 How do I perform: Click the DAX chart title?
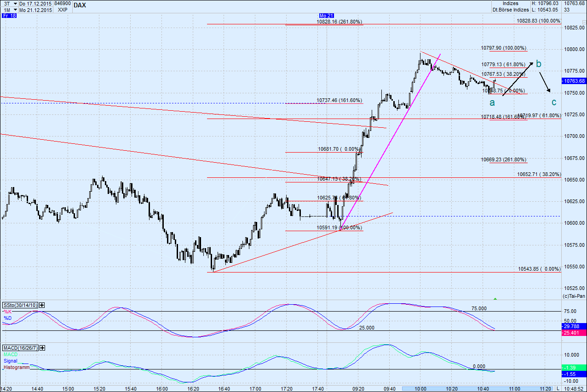(79, 5)
